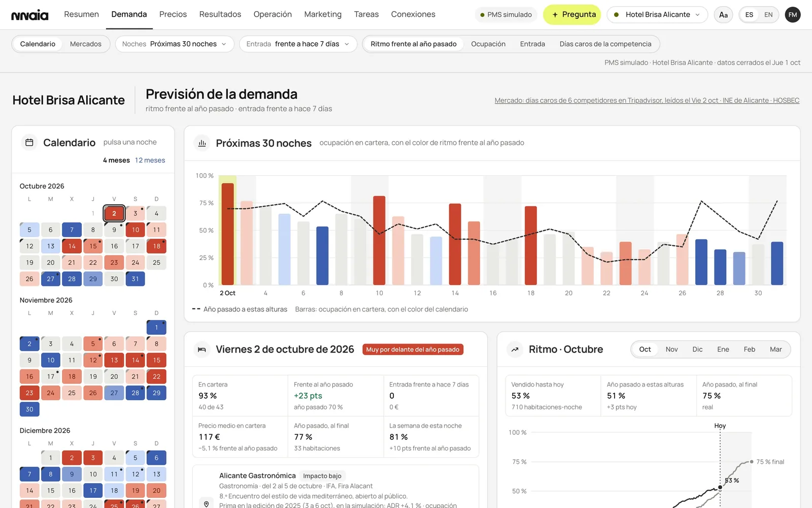This screenshot has width=812, height=508.
Task: Show 4 meses in the calendar
Action: (116, 160)
